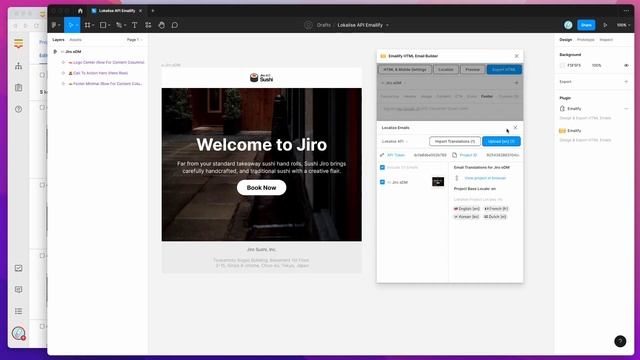This screenshot has height=360, width=640.
Task: Open View project in browser link
Action: 485,178
